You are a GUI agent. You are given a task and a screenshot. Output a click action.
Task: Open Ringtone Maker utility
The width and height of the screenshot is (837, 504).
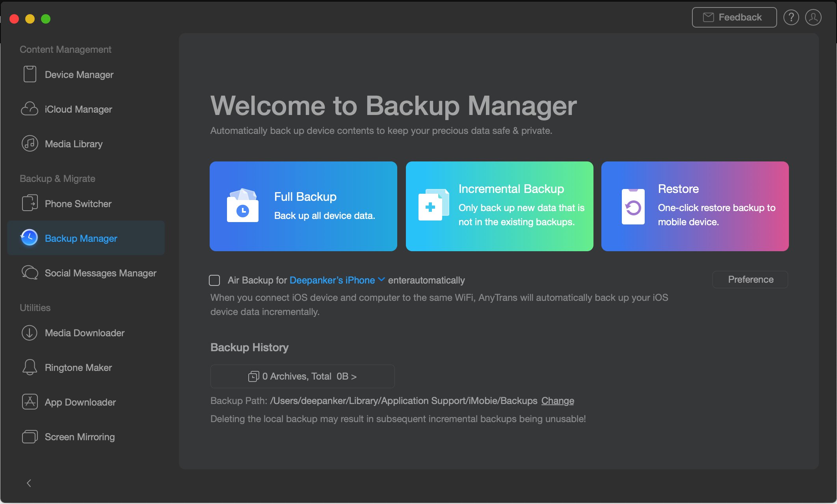pyautogui.click(x=86, y=367)
